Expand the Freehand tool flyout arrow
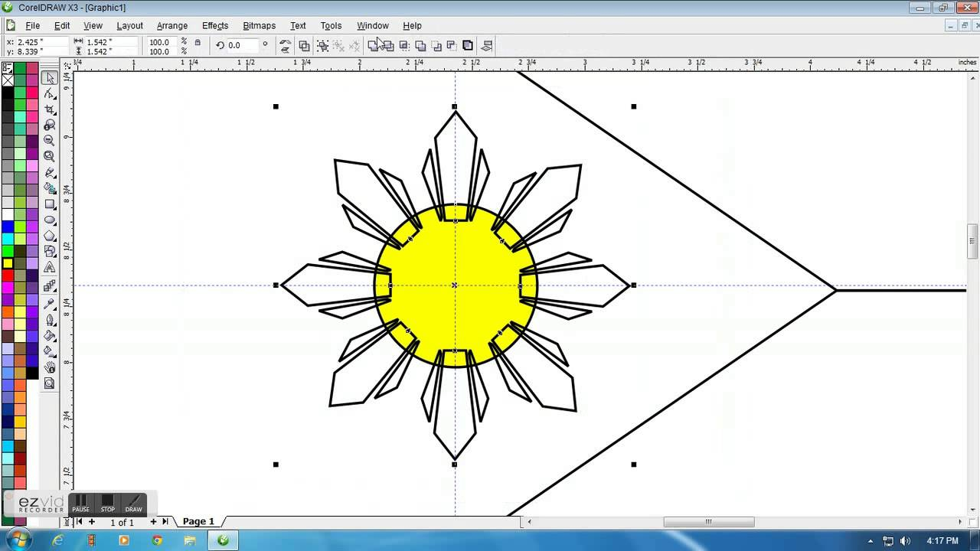The width and height of the screenshot is (980, 551). [55, 175]
